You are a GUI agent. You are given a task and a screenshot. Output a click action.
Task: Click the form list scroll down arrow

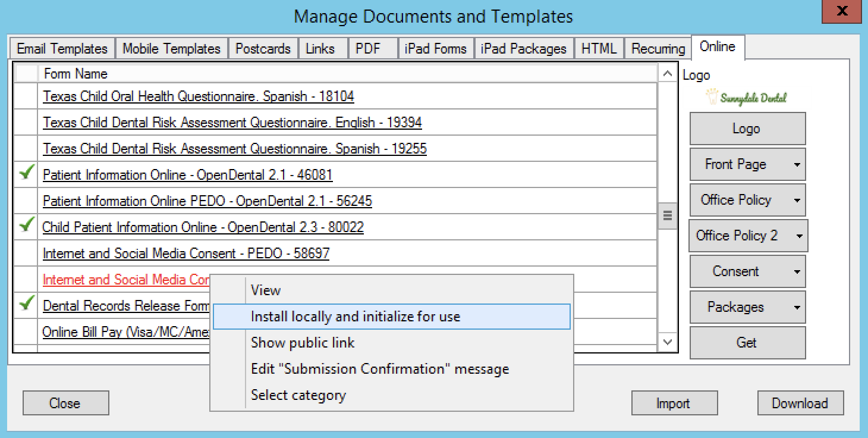[x=667, y=342]
